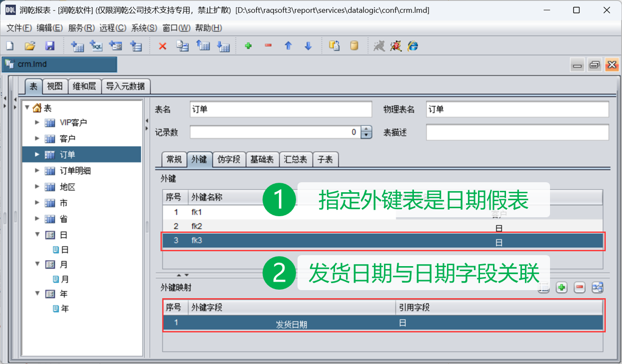Click the New file toolbar icon

9,46
